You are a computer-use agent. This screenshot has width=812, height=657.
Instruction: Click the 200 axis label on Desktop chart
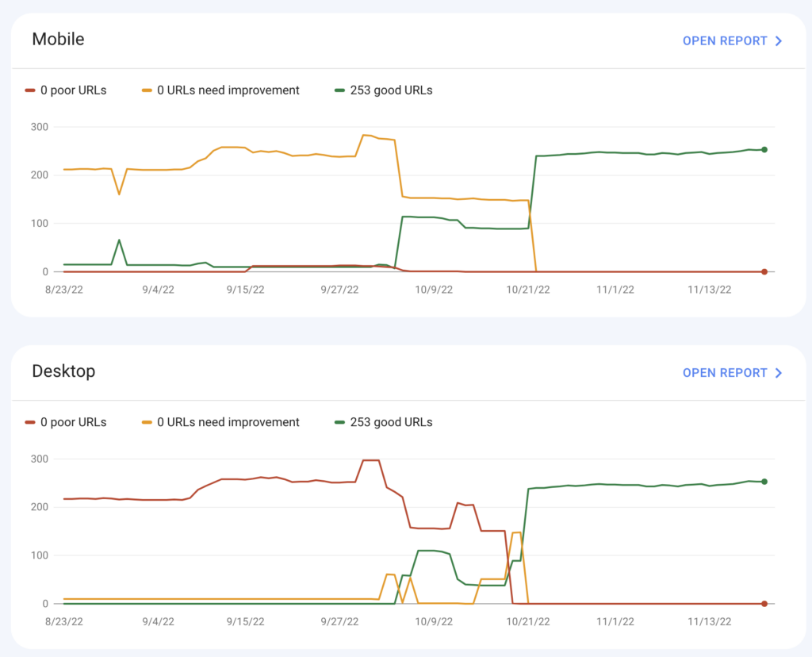click(40, 507)
